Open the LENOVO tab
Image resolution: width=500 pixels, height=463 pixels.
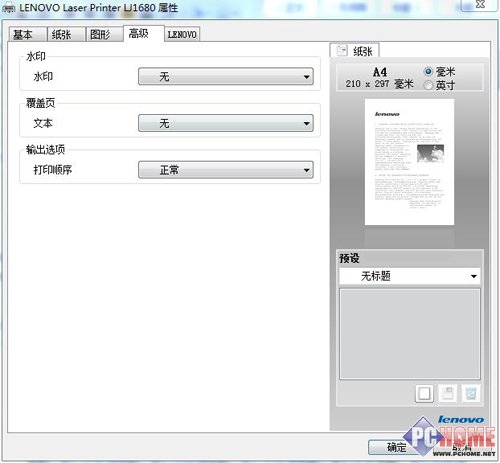pos(182,34)
